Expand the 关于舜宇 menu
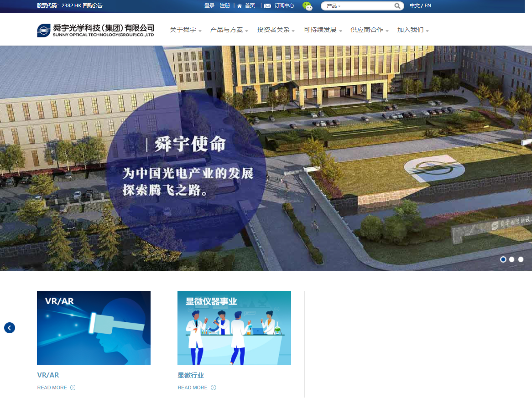 pyautogui.click(x=184, y=29)
